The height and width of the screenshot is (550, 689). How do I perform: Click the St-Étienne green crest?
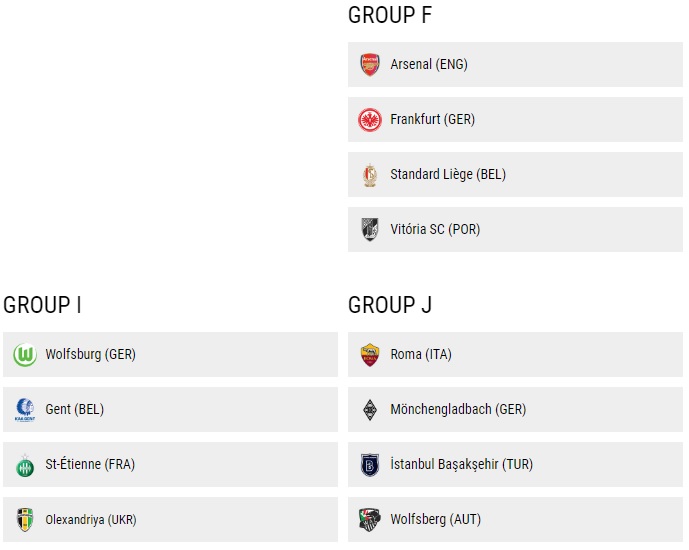click(x=25, y=465)
